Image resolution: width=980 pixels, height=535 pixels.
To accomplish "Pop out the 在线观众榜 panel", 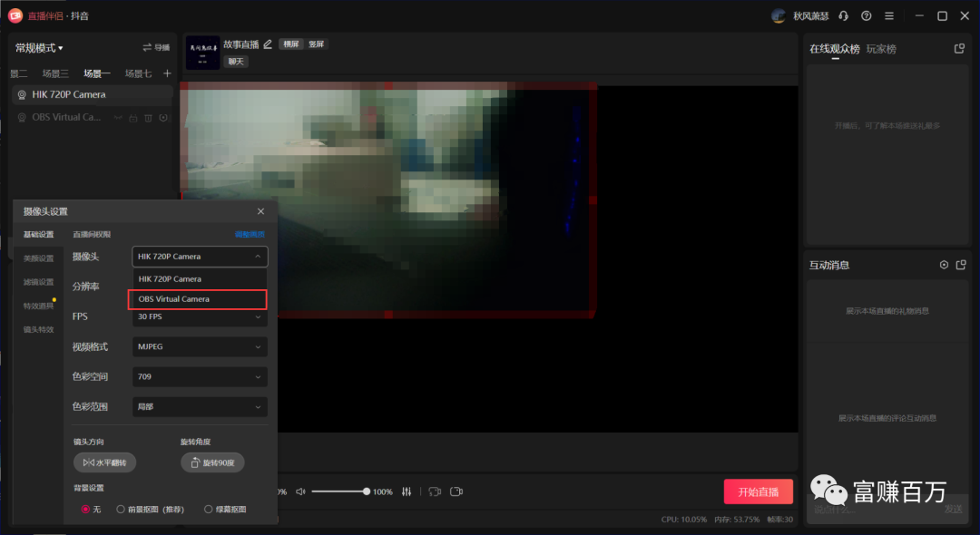I will (x=959, y=49).
